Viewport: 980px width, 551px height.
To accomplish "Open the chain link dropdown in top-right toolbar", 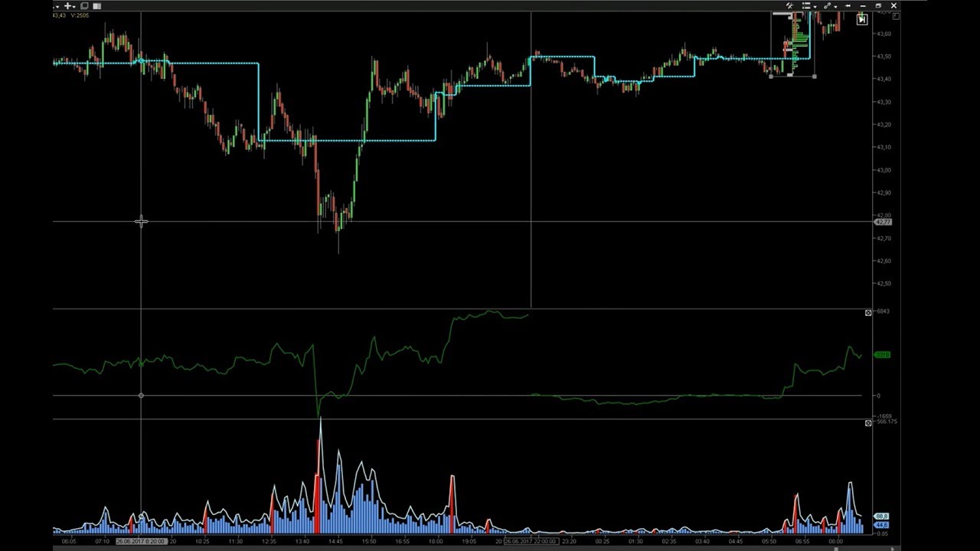I will (x=829, y=6).
